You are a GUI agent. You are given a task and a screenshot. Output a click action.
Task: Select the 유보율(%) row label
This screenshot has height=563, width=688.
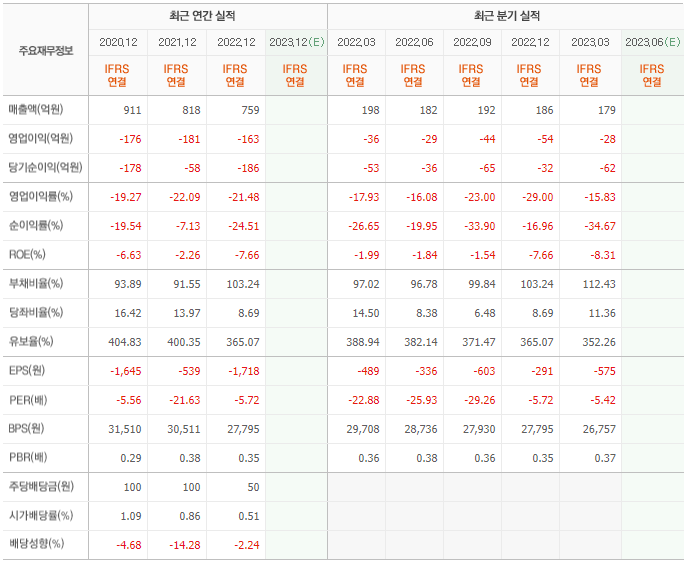click(31, 341)
